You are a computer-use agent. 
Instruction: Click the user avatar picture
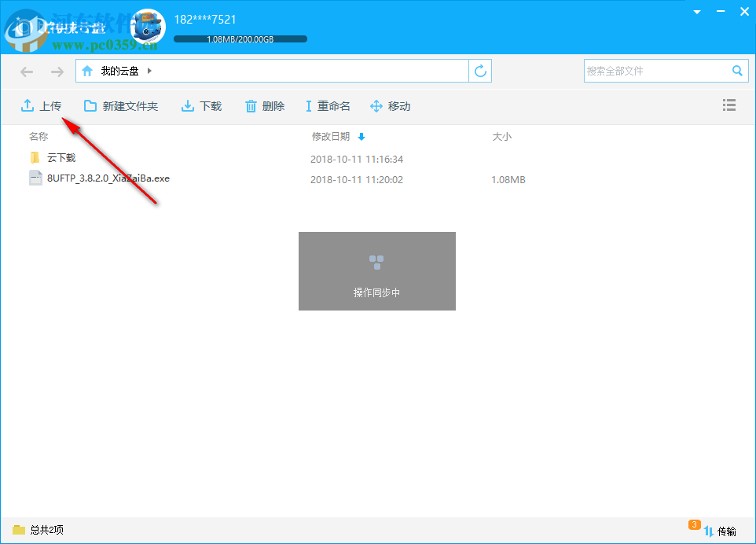click(x=148, y=27)
